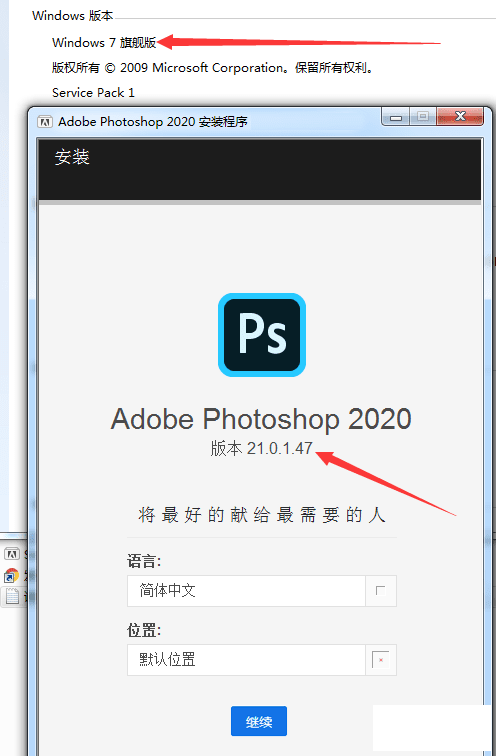Screen dimensions: 496x756
Task: Click the '版本 21.0.1.47' version text
Action: point(262,448)
